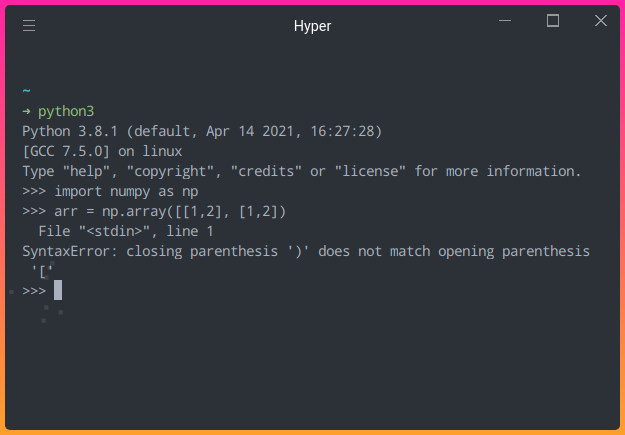
Task: Minimize the Hyper window
Action: pyautogui.click(x=505, y=21)
